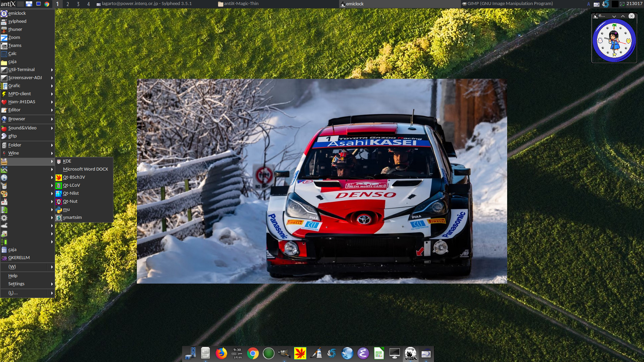This screenshot has width=644, height=362.
Task: Switch to workspace 4
Action: 89,4
